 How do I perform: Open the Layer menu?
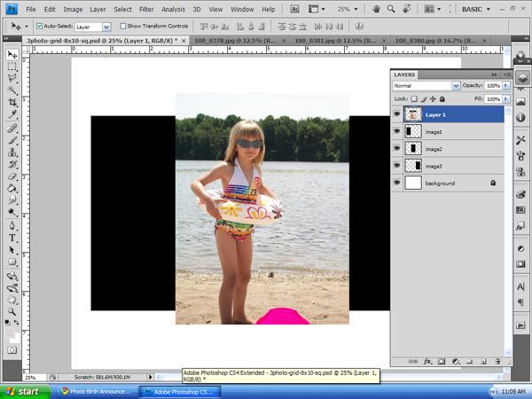[98, 10]
